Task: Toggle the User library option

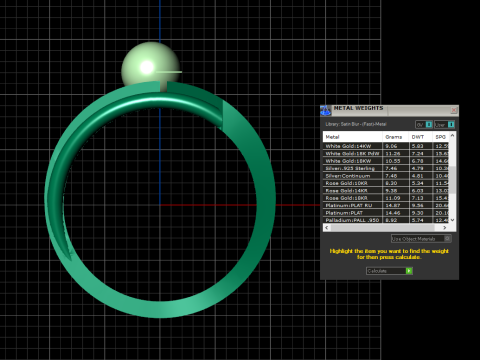Action: coord(444,125)
